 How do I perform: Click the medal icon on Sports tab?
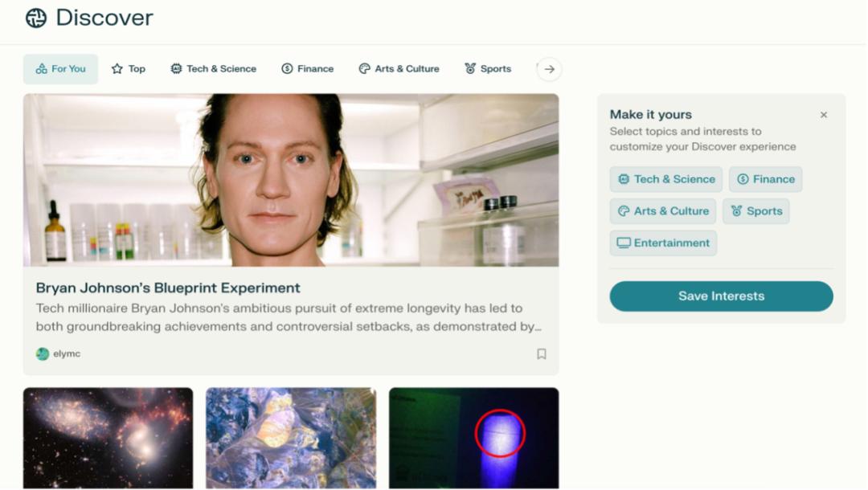[470, 69]
